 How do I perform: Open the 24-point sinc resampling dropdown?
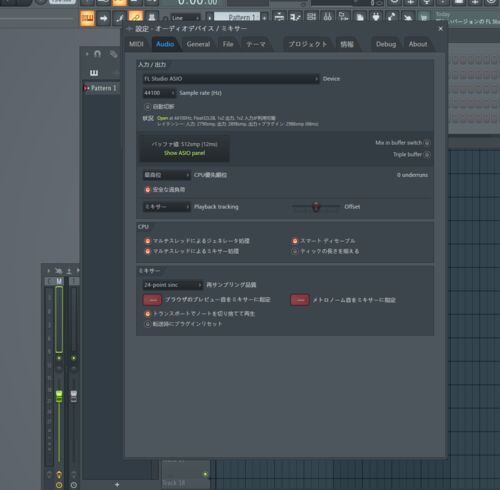click(x=173, y=285)
